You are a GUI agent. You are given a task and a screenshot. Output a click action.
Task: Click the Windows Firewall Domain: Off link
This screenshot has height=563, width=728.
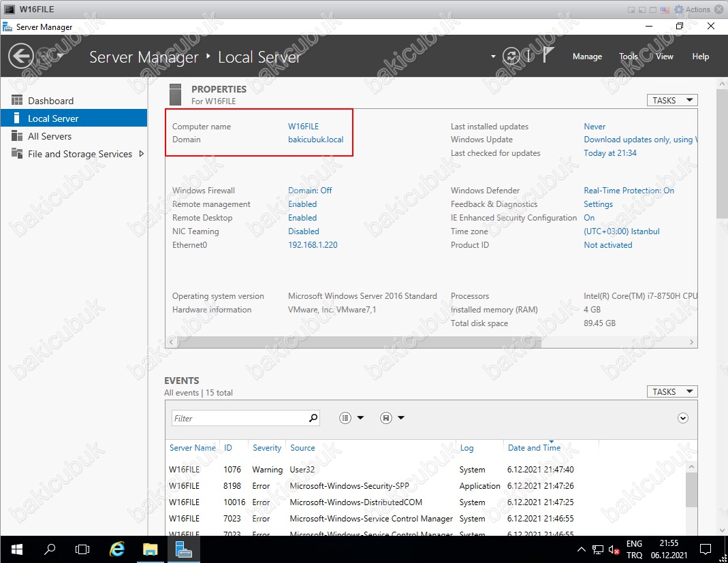click(310, 191)
